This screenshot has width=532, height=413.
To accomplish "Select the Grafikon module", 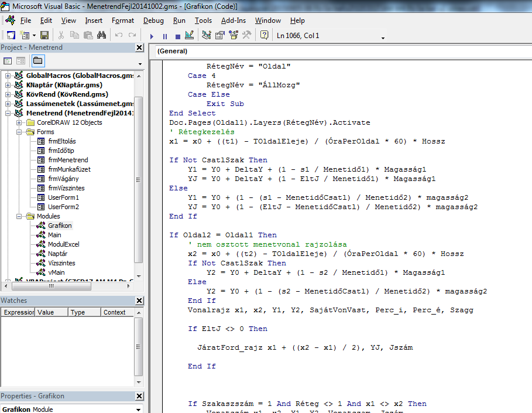I will (x=60, y=226).
